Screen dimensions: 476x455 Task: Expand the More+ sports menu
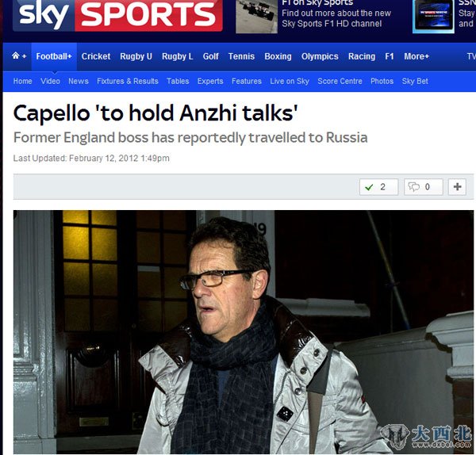coord(416,56)
